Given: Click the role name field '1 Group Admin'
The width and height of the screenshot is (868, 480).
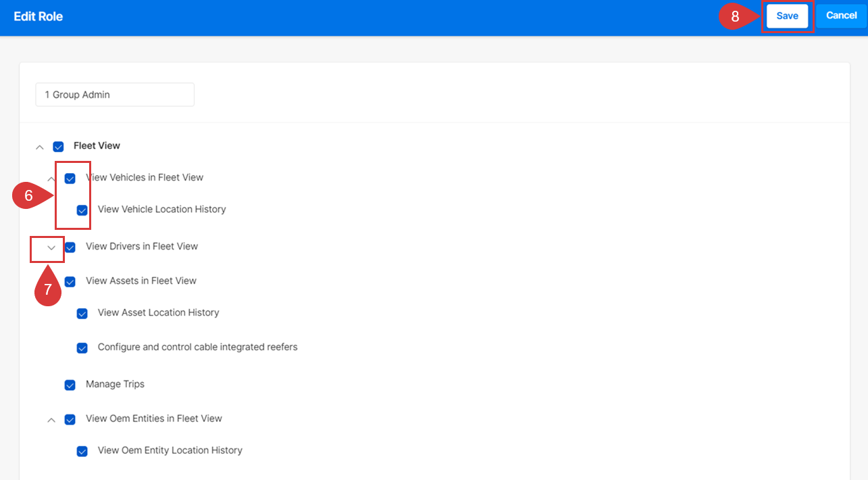Looking at the screenshot, I should click(115, 95).
